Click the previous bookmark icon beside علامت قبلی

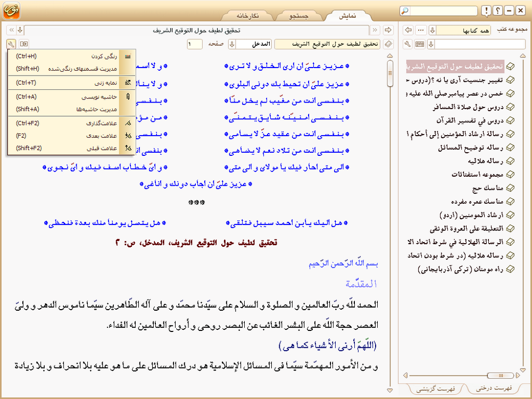[128, 148]
